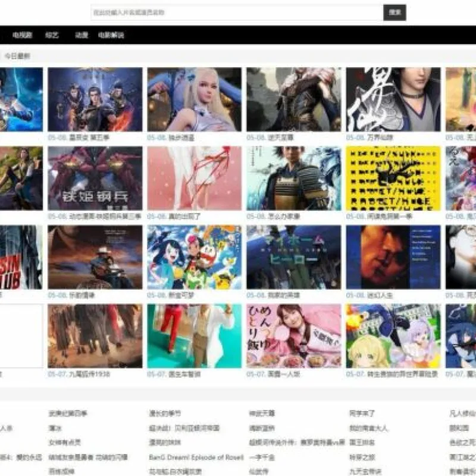
Task: Open the 万界仙踪 poster thumbnail
Action: click(393, 99)
